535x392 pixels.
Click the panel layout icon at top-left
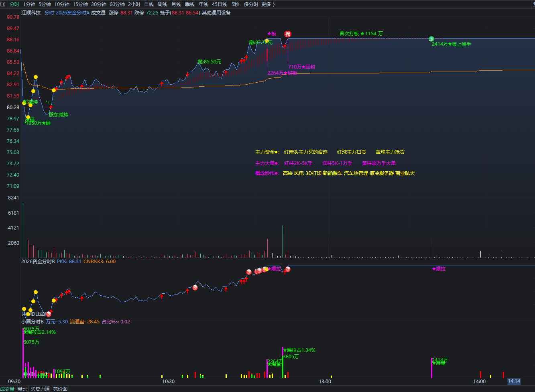[x=3, y=4]
